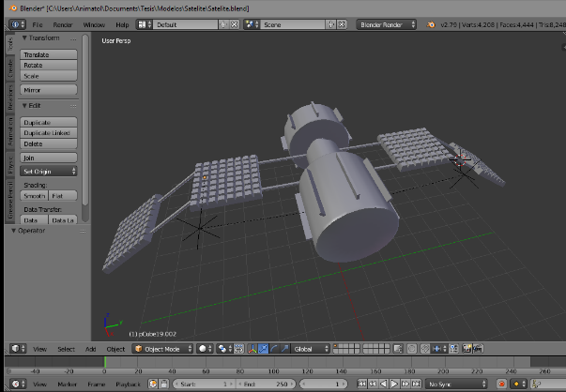Open timeline editor type selector
Viewport: 566px width, 392px height.
click(18, 384)
